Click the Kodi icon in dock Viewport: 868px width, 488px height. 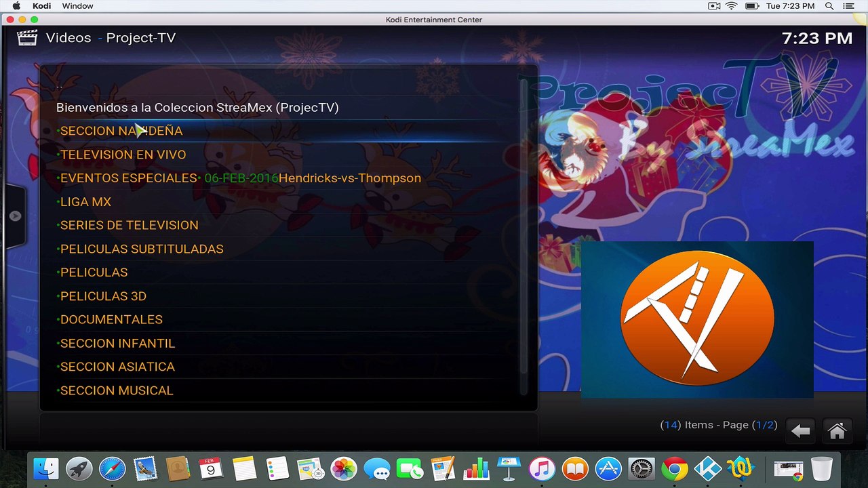click(x=707, y=468)
